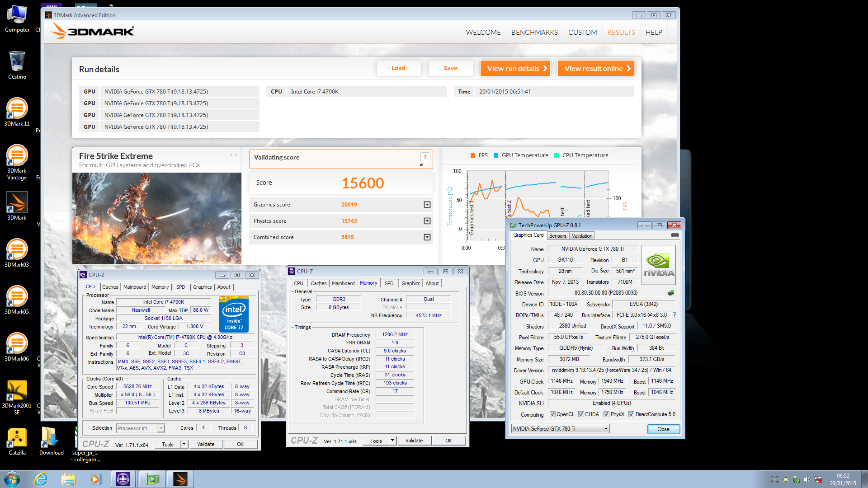
Task: Click the Intel Core i7 logo in CPU-Z
Action: coord(234,314)
